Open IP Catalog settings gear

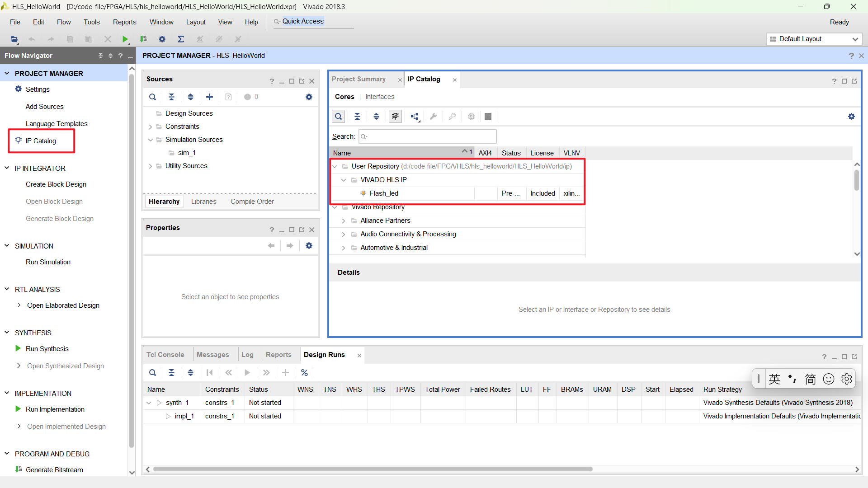point(851,116)
